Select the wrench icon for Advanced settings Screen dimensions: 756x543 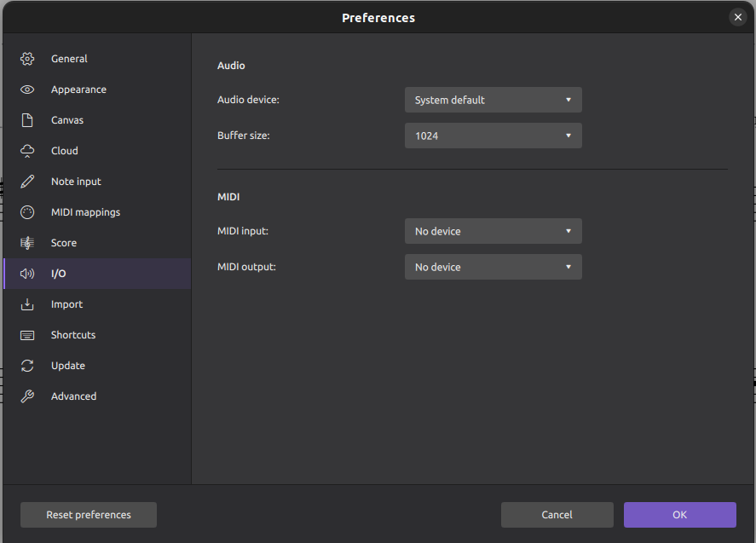point(26,396)
